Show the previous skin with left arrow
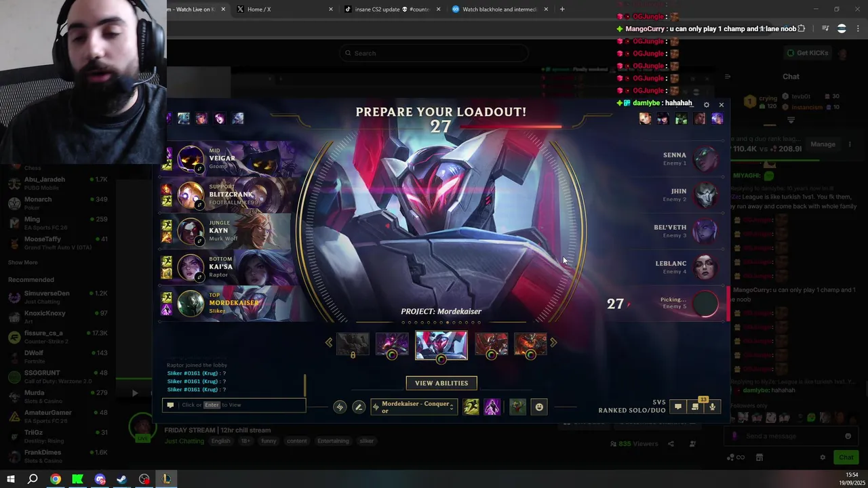 click(329, 343)
